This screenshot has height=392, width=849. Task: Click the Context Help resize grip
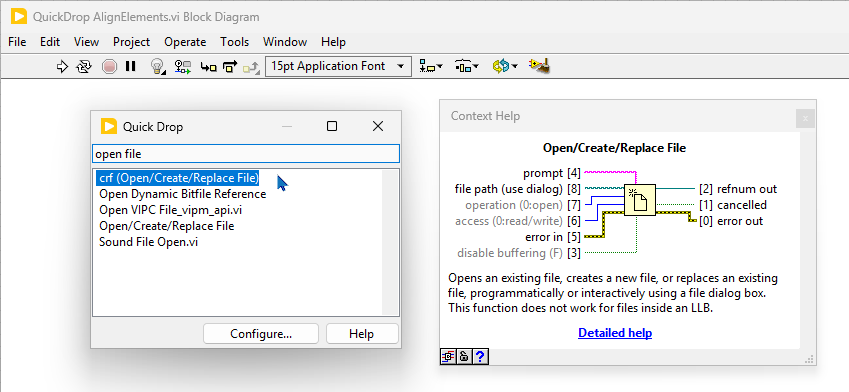point(809,359)
